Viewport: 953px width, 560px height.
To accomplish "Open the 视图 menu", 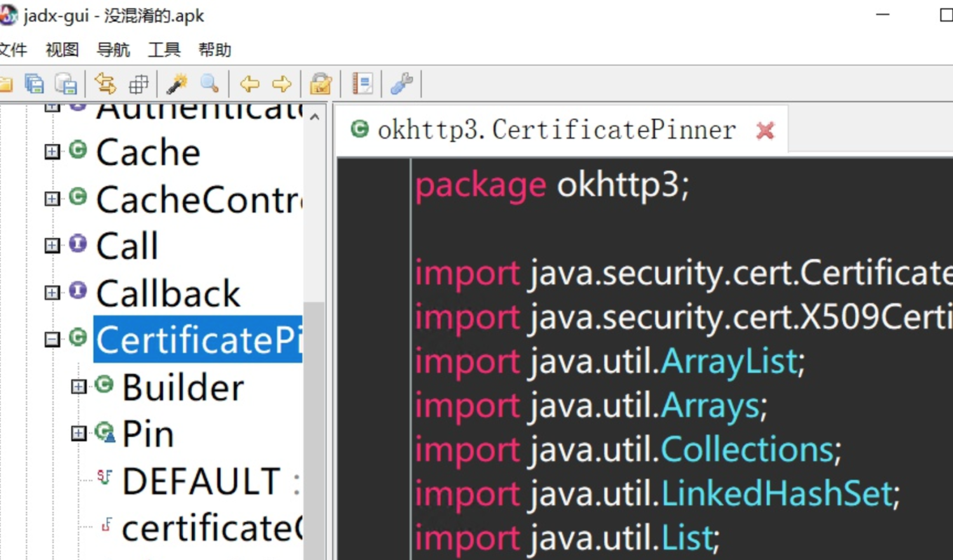I will pyautogui.click(x=62, y=50).
